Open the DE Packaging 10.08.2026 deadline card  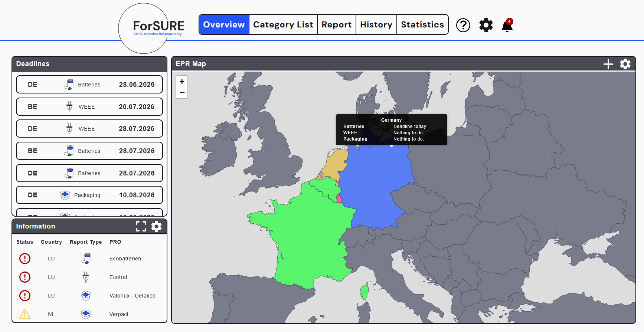(89, 195)
